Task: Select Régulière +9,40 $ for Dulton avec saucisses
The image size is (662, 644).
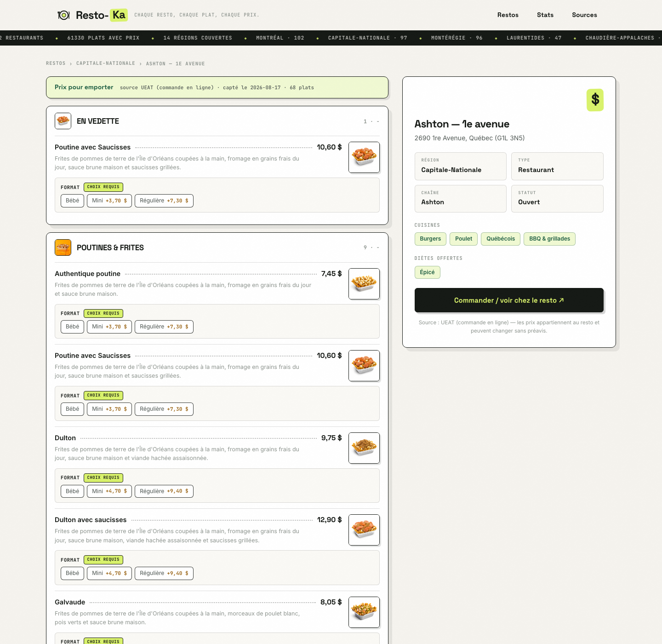Action: (164, 573)
